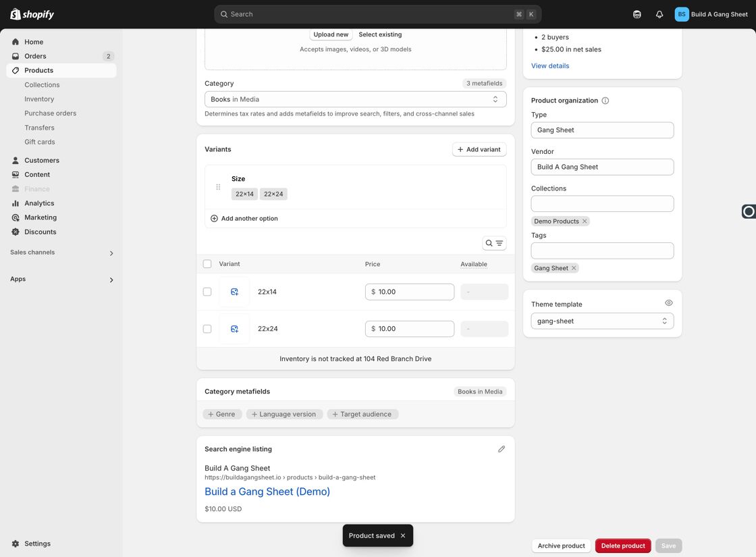Edit search engine listing pencil icon
The width and height of the screenshot is (756, 557).
(502, 449)
